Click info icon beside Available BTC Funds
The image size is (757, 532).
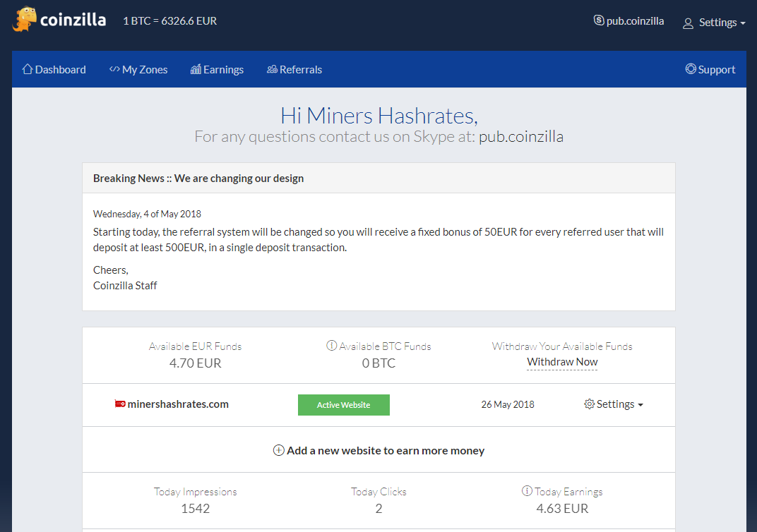click(x=332, y=345)
